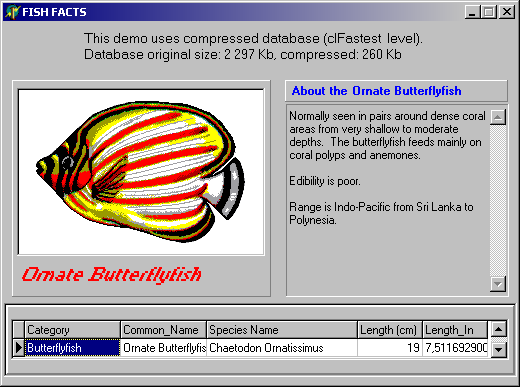Click the grid scrollbar up arrow
Screen dimensions: 520x387
[x=499, y=329]
